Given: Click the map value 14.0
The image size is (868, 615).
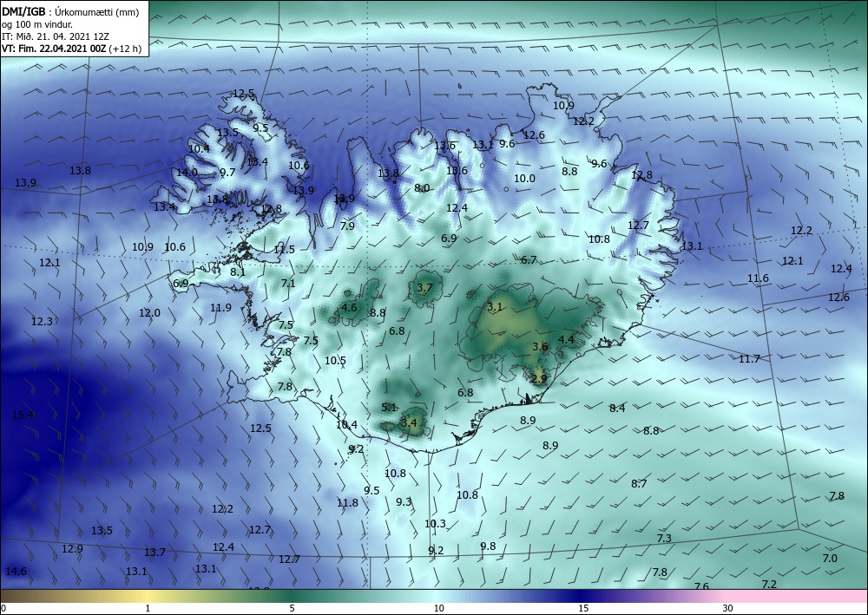Looking at the screenshot, I should coord(187,172).
